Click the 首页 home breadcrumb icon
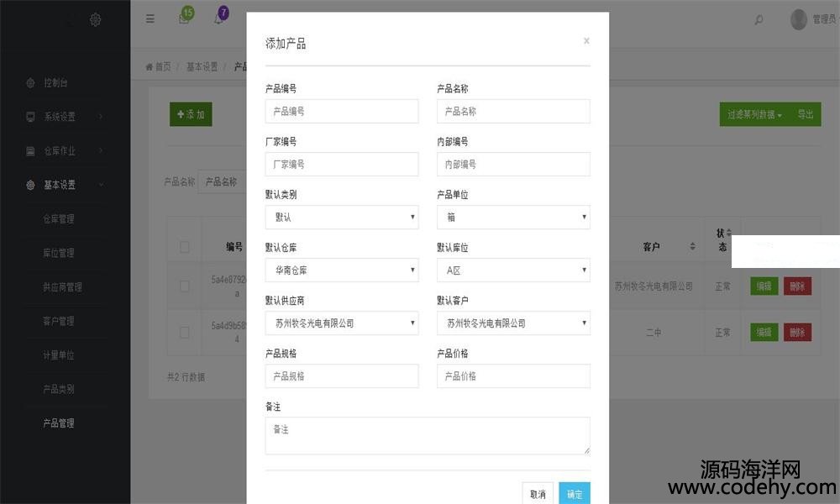Image resolution: width=840 pixels, height=504 pixels. [150, 67]
